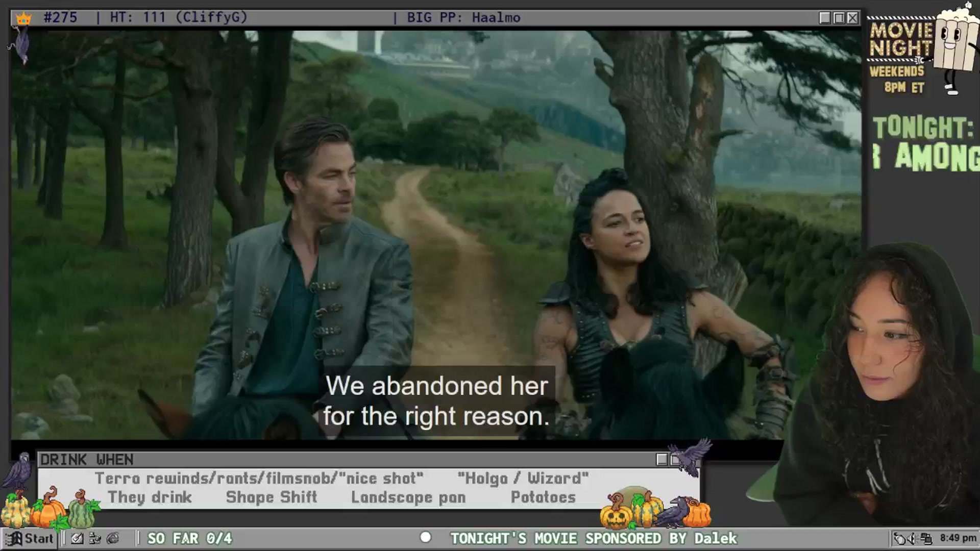
Task: Click the network quick launch icon in taskbar
Action: click(x=95, y=538)
